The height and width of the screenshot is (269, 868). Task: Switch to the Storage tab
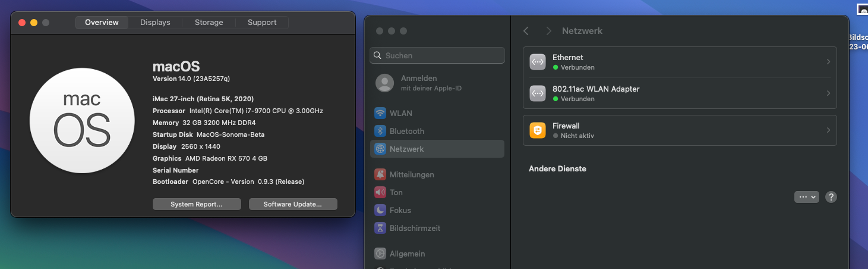coord(209,23)
